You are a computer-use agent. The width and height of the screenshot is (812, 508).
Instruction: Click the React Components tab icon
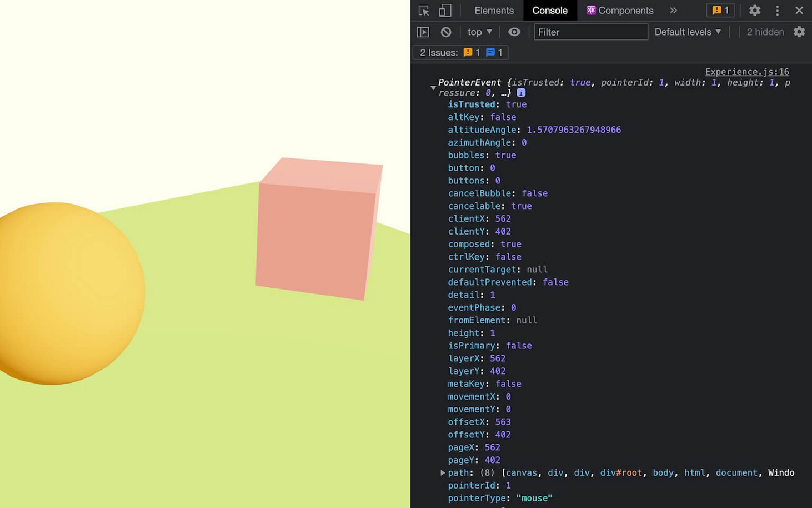pos(591,11)
